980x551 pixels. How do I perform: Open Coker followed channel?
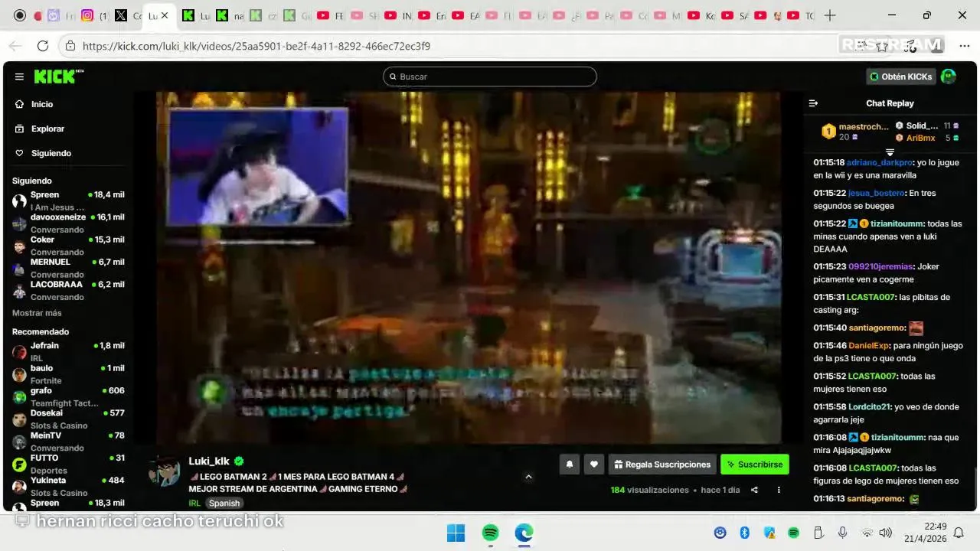(68, 245)
